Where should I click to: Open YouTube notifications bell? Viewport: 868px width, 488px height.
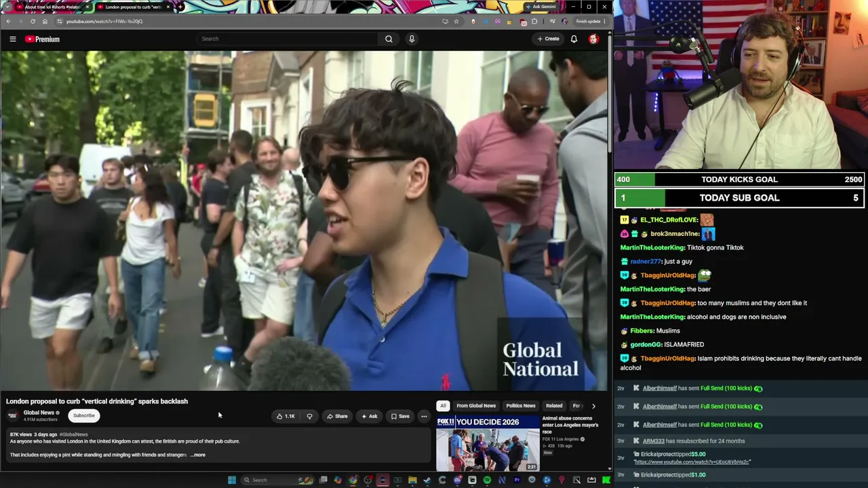click(574, 39)
